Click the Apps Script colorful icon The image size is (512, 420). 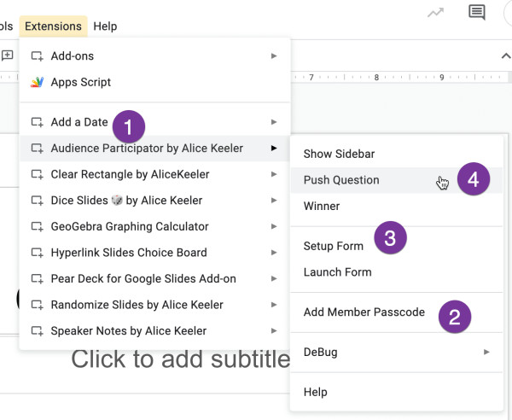pos(37,82)
